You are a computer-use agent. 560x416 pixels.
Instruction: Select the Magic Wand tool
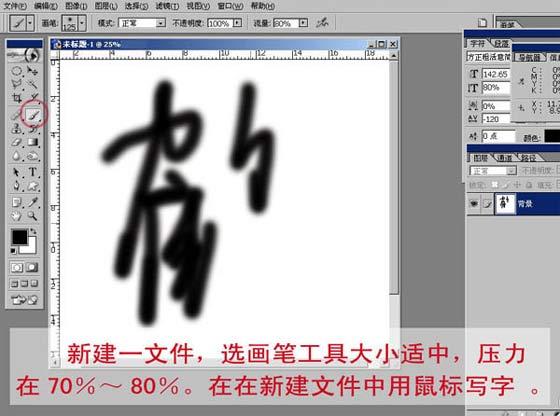click(x=32, y=84)
